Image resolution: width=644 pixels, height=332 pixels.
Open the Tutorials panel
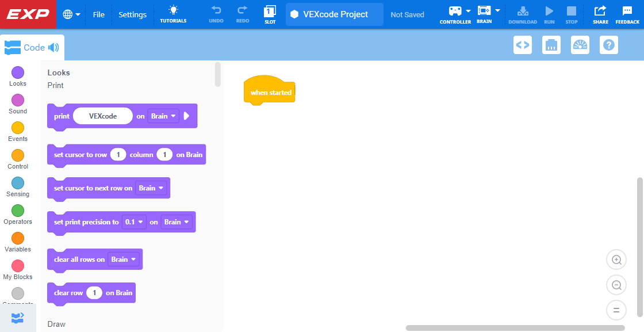173,14
